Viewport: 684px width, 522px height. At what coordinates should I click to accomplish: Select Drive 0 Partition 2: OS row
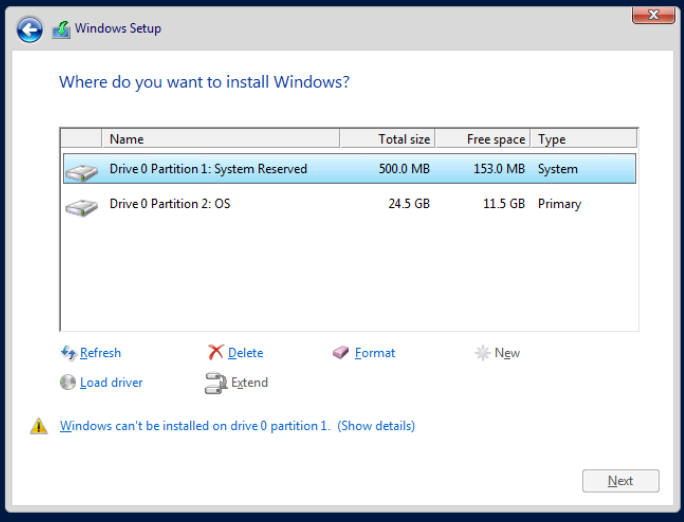(x=170, y=204)
